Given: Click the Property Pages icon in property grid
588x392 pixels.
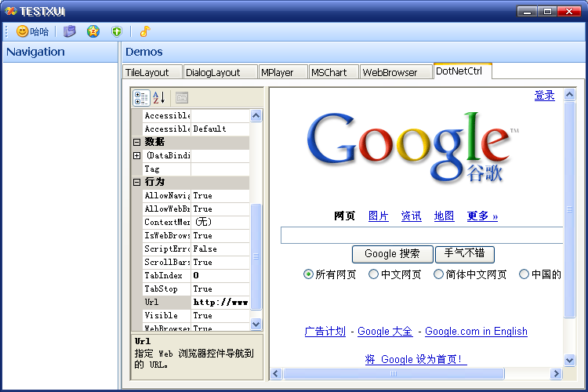Looking at the screenshot, I should pos(182,98).
